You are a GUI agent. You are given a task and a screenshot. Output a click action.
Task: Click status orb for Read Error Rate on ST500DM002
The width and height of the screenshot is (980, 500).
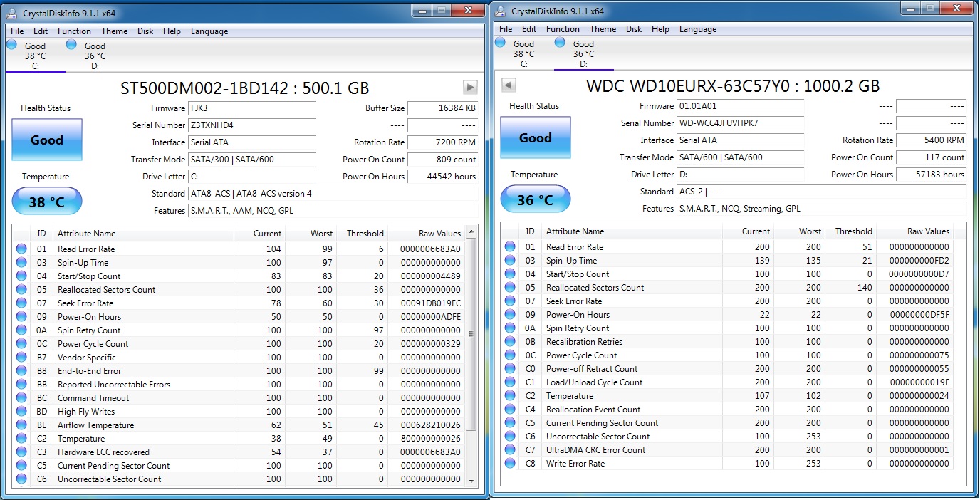point(21,249)
